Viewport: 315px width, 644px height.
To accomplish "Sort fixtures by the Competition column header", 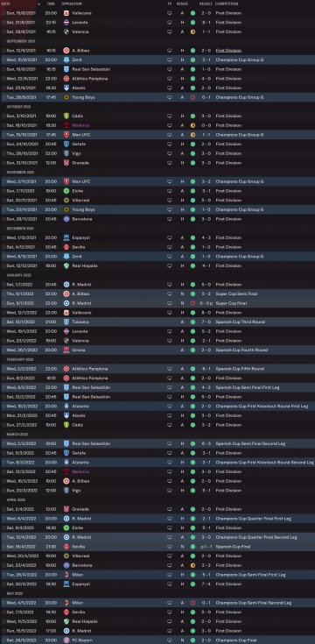I will pos(227,4).
